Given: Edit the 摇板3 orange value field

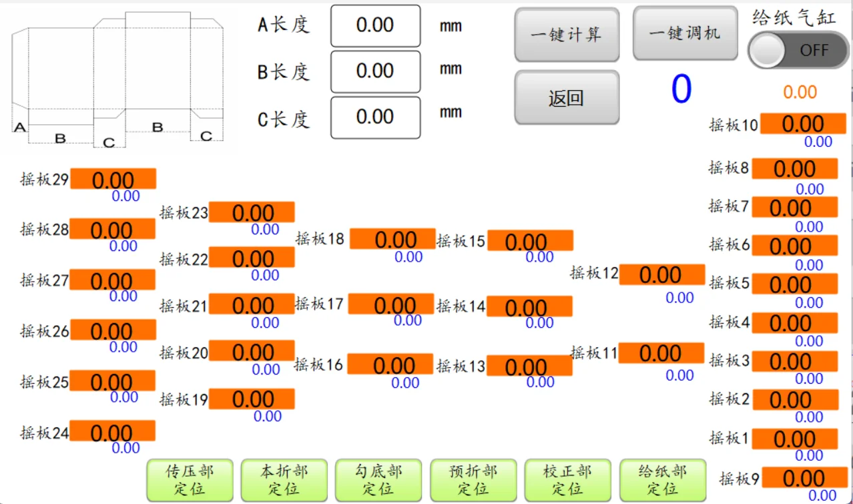Looking at the screenshot, I should [795, 361].
